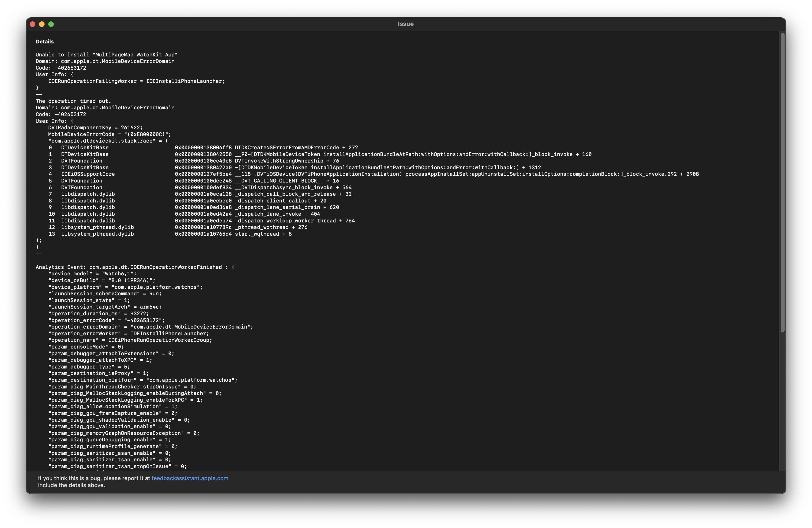Click 'The operation timed out.' line
The height and width of the screenshot is (528, 812).
pyautogui.click(x=73, y=101)
